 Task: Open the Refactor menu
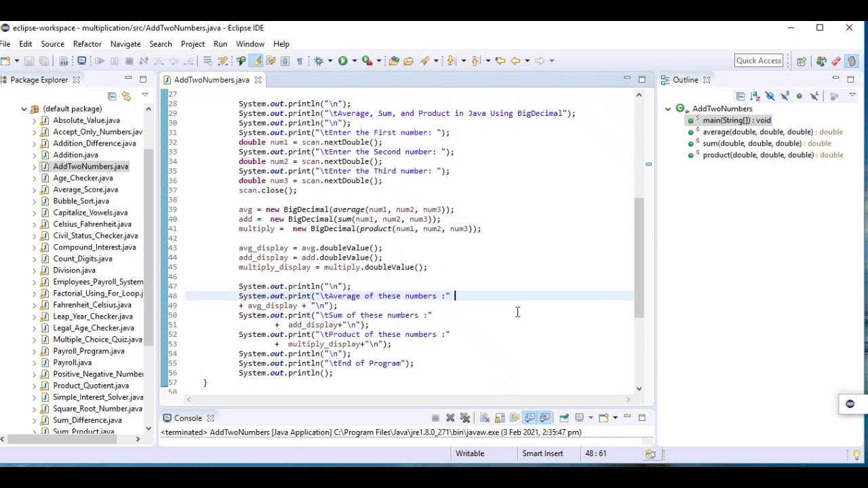pos(87,44)
